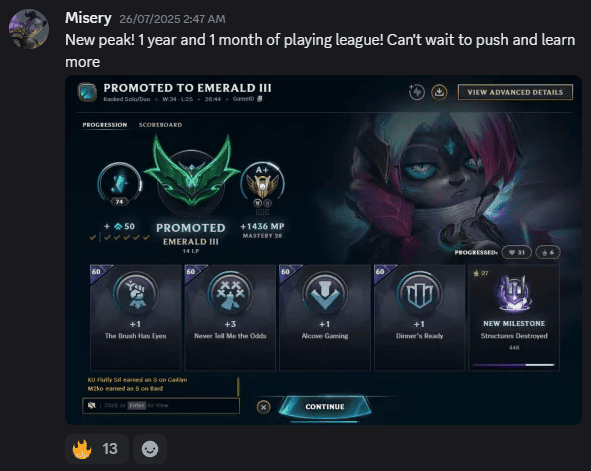This screenshot has width=591, height=471.
Task: Click the Misery username link
Action: [x=88, y=18]
